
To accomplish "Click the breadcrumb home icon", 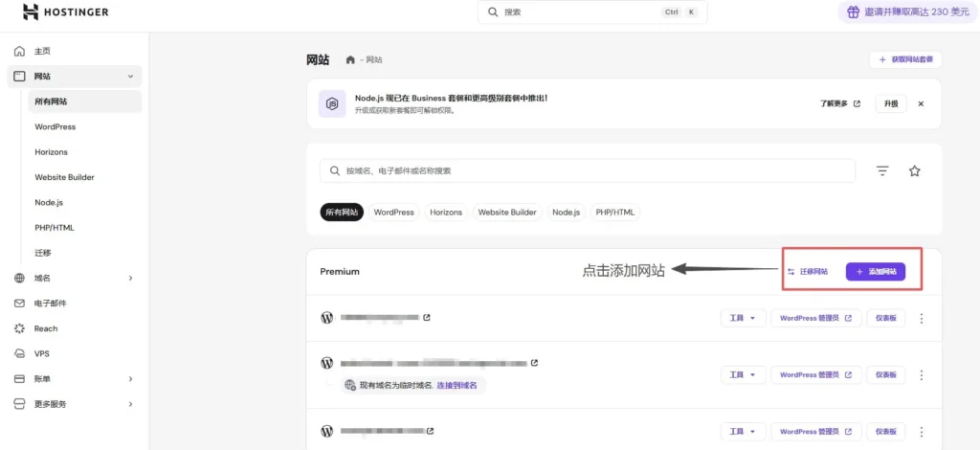I will [x=350, y=60].
